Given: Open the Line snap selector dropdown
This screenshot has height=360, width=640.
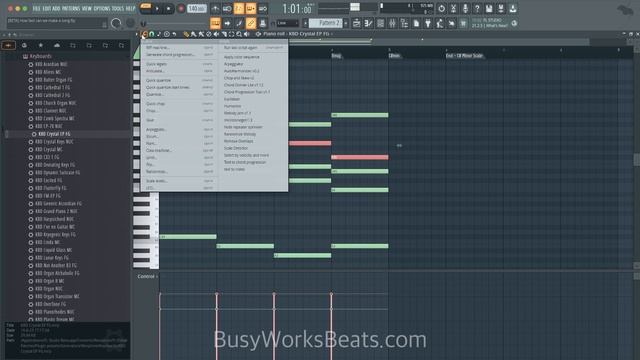Looking at the screenshot, I should pos(288,23).
